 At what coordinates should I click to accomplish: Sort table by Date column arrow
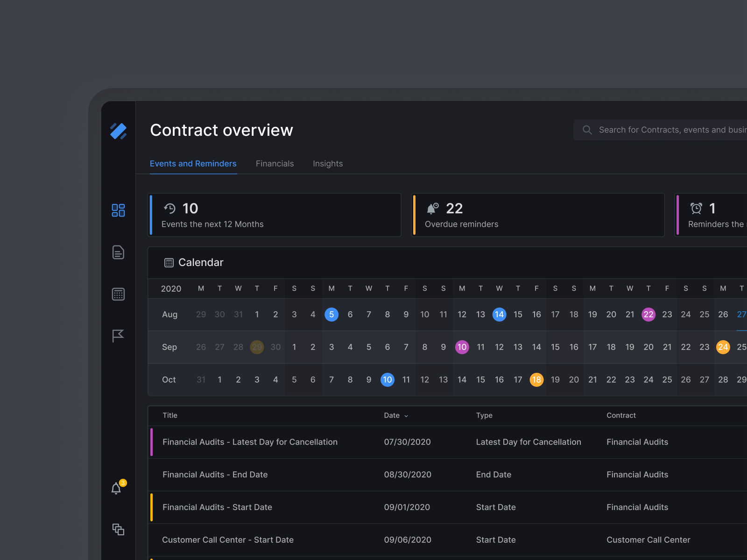406,416
